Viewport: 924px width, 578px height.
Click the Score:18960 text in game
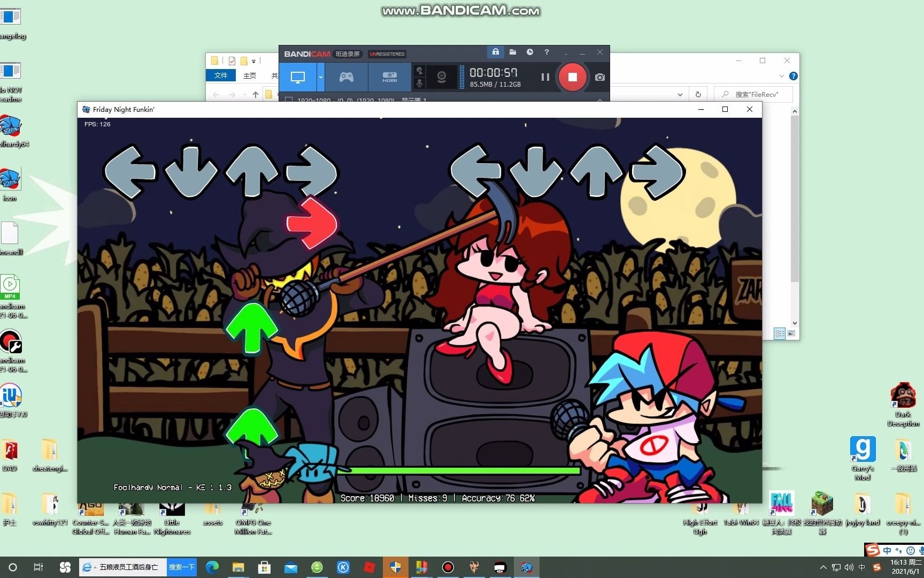(367, 498)
